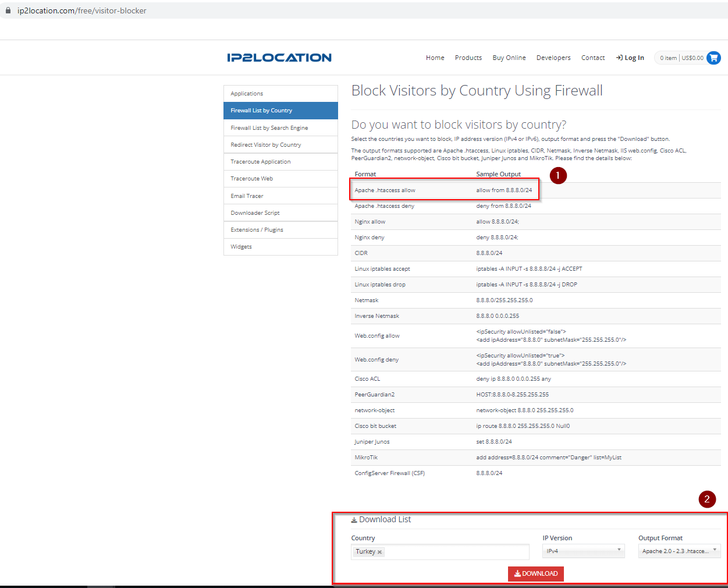The height and width of the screenshot is (588, 728).
Task: Click the Cisco bit bucket row
Action: pyautogui.click(x=536, y=426)
